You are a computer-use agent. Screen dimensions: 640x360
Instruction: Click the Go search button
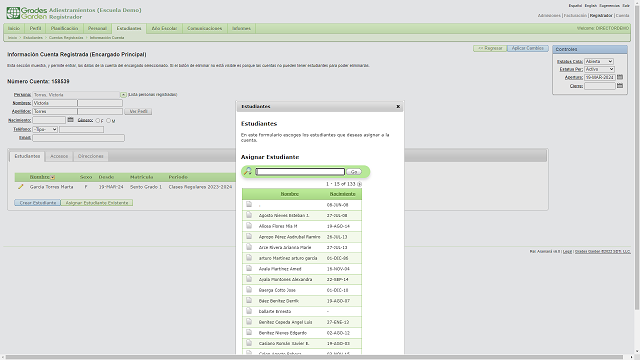tap(354, 172)
